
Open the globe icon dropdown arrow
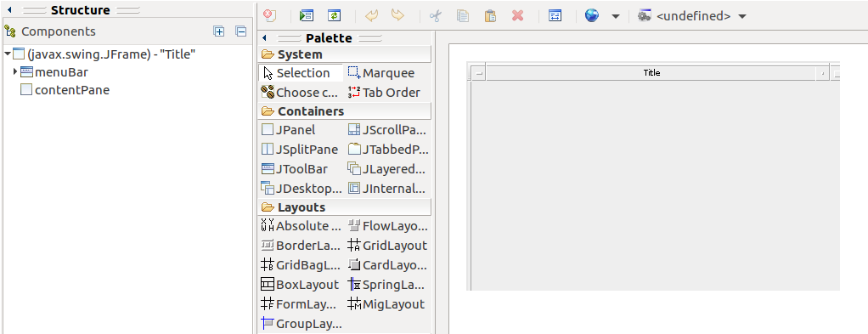(616, 16)
